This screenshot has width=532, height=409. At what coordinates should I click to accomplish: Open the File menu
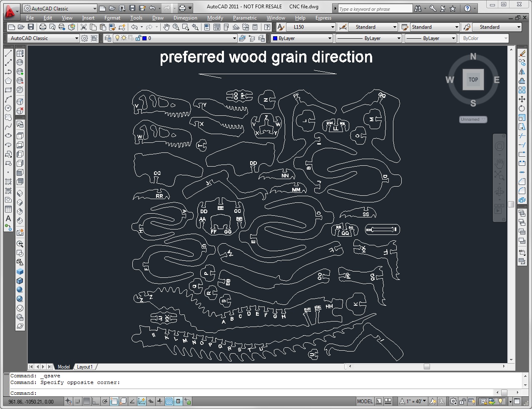[30, 18]
